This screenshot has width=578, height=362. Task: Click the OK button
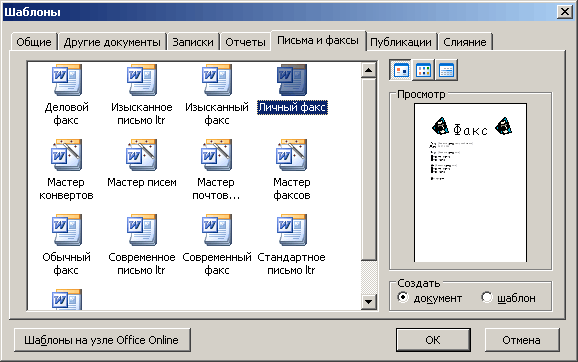433,340
